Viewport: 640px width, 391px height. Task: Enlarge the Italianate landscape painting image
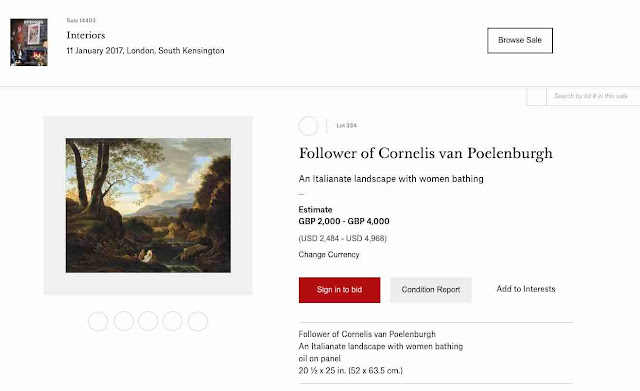[x=148, y=205]
